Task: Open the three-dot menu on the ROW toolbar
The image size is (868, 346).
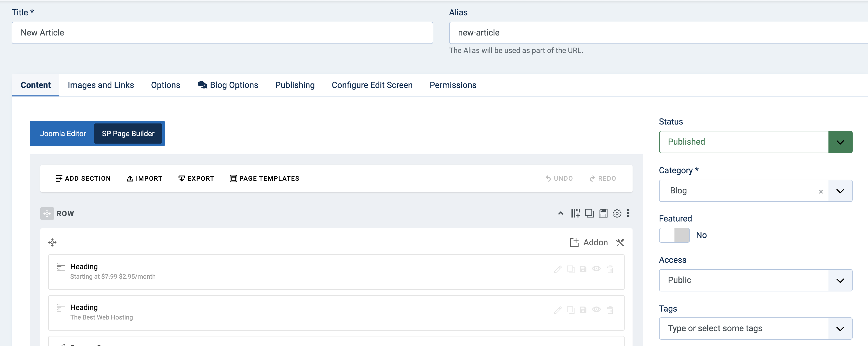Action: click(628, 213)
